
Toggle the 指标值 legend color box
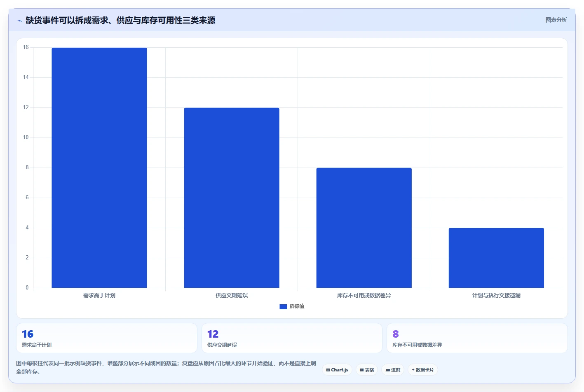283,306
